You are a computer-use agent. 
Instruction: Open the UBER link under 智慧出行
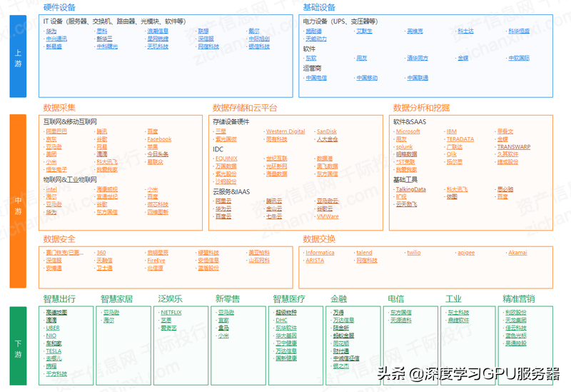click(x=53, y=328)
